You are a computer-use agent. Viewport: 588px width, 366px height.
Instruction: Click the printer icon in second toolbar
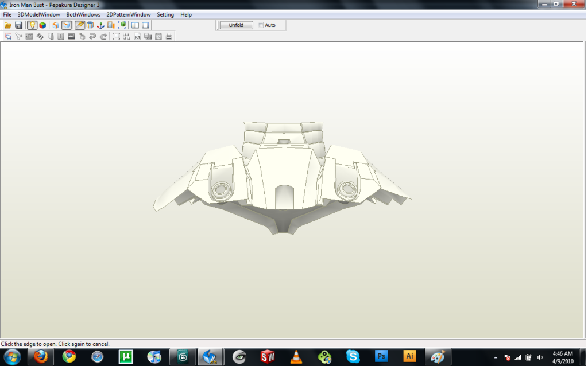[169, 37]
